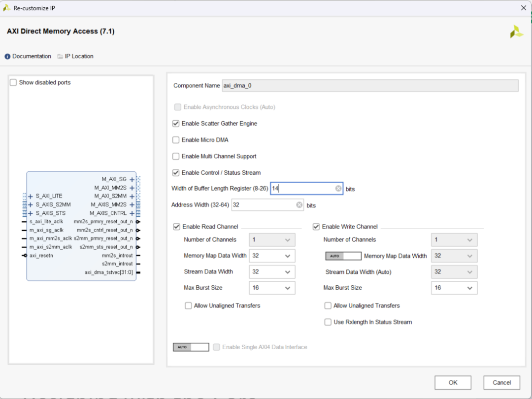Disable Enable Scatter Gather Engine checkbox
Image resolution: width=532 pixels, height=399 pixels.
point(176,124)
